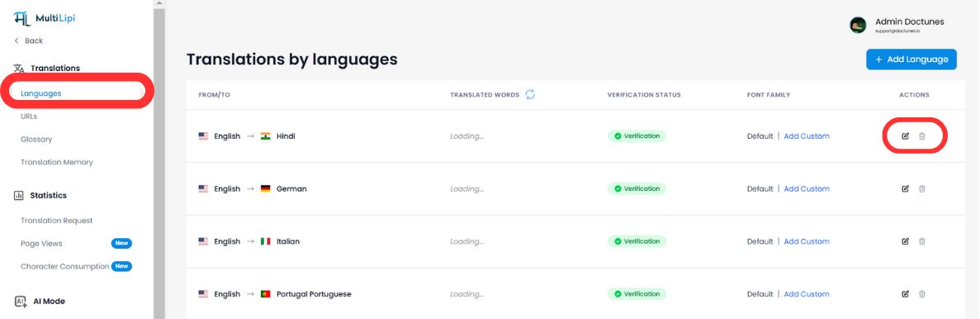Add Custom font for German
Image resolution: width=980 pixels, height=319 pixels.
coord(807,189)
